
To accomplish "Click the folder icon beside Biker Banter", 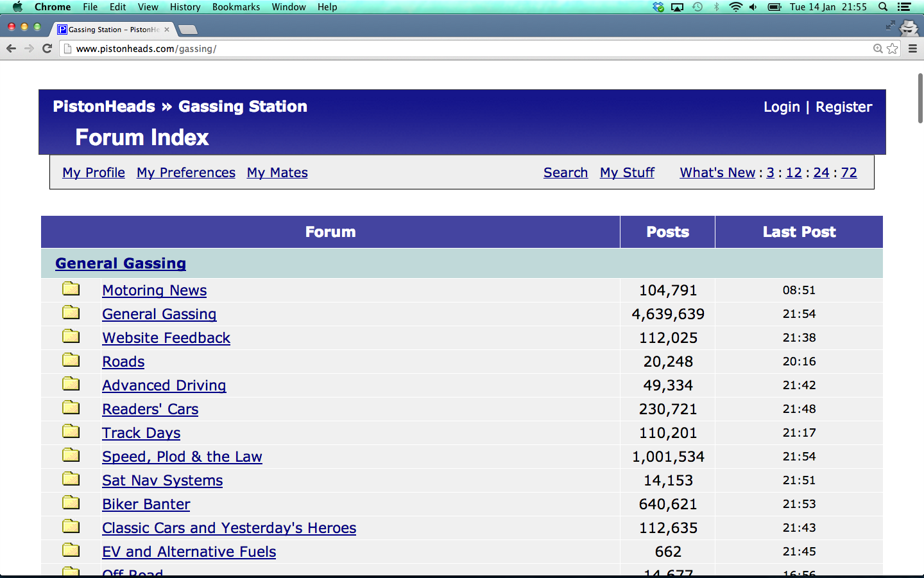I will pos(71,503).
